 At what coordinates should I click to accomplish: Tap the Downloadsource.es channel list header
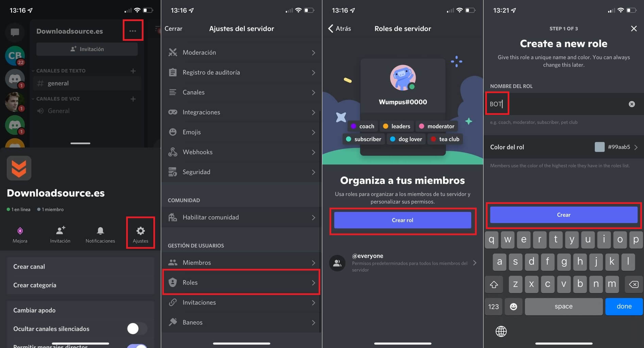pyautogui.click(x=70, y=31)
